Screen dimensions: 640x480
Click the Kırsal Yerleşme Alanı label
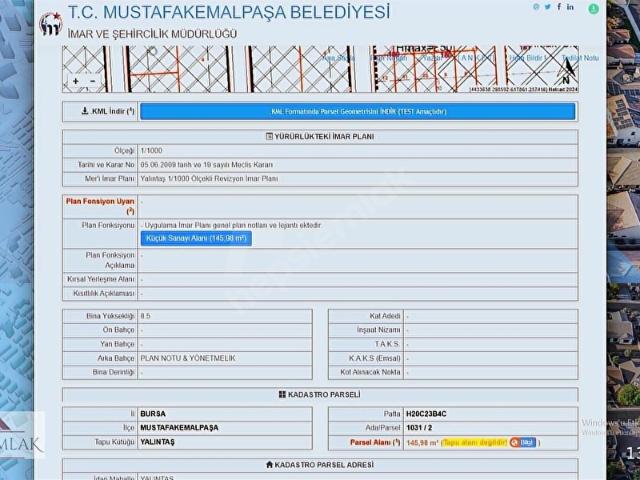pos(101,279)
